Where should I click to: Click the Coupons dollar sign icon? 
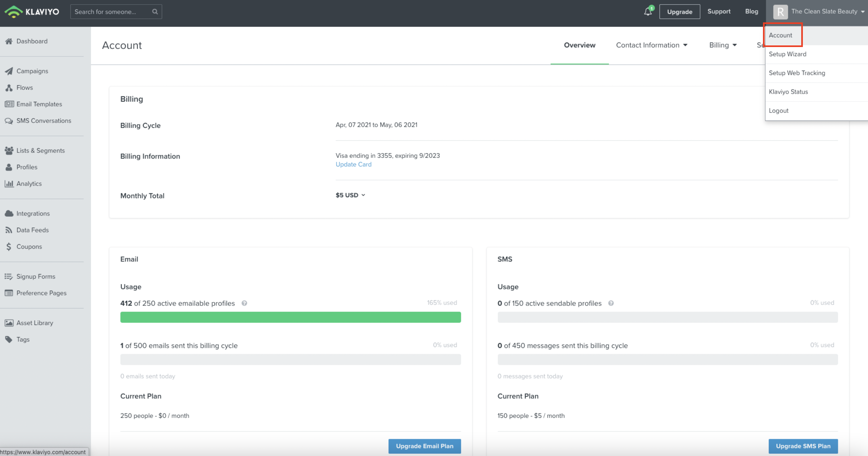pyautogui.click(x=9, y=246)
